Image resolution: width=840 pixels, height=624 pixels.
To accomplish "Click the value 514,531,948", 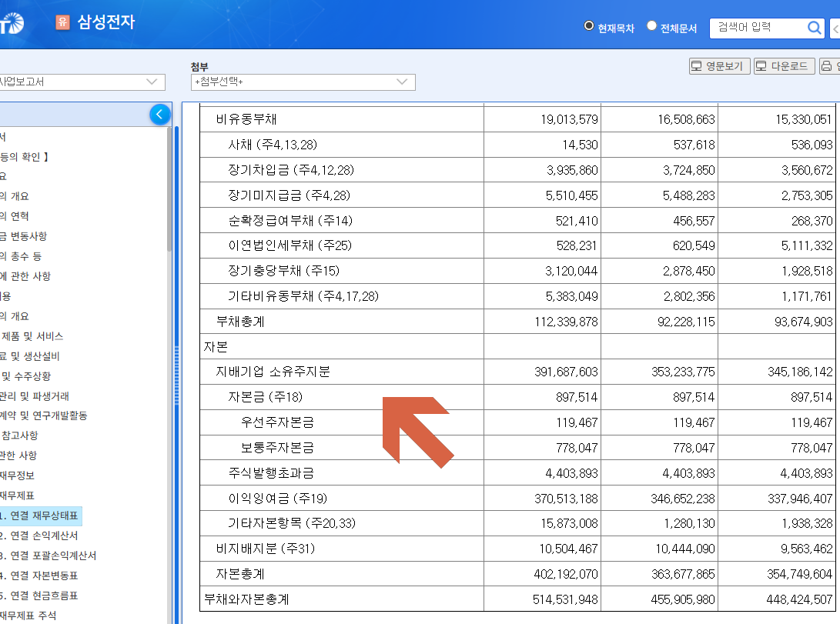I will 565,600.
